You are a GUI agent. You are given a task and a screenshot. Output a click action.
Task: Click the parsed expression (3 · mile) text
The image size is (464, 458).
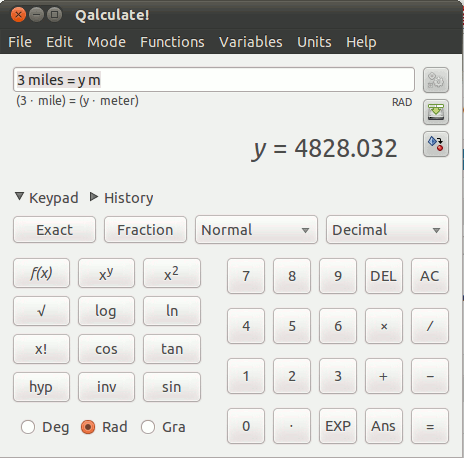(77, 101)
